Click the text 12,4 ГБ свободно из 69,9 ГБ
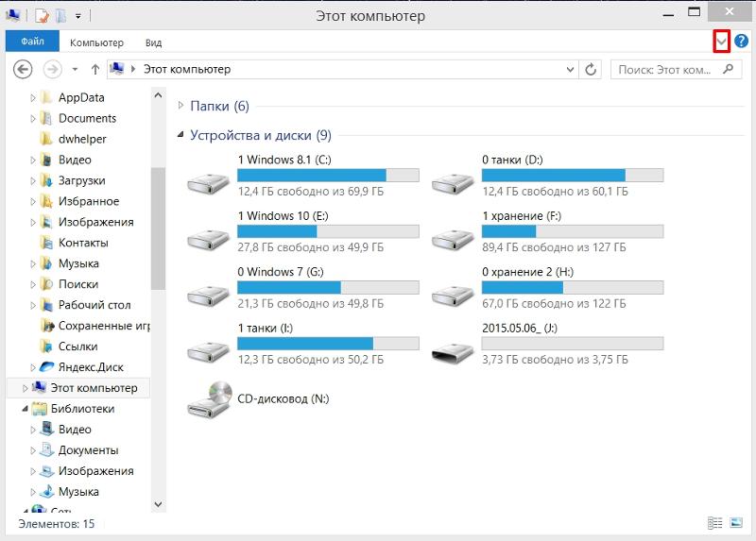756x541 pixels. 311,192
